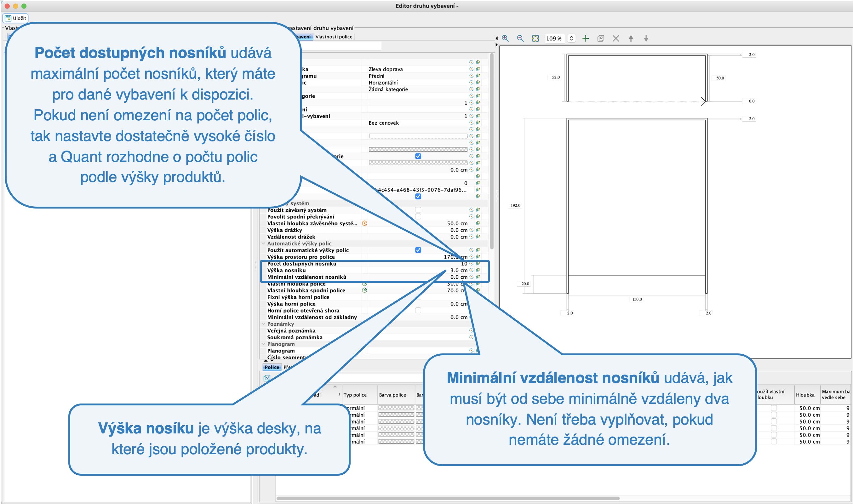Reset the Veřejná poznámka value icon
The height and width of the screenshot is (504, 853).
pos(471,330)
